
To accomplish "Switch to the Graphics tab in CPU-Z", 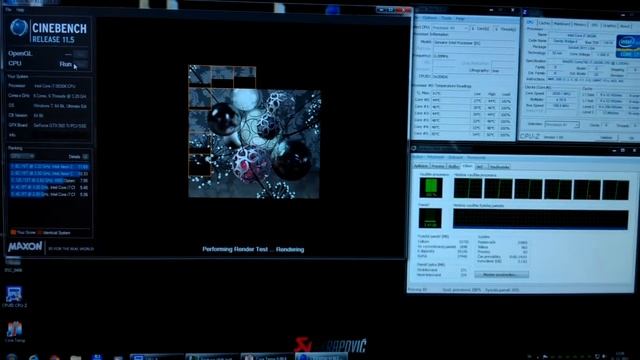I will pos(609,26).
